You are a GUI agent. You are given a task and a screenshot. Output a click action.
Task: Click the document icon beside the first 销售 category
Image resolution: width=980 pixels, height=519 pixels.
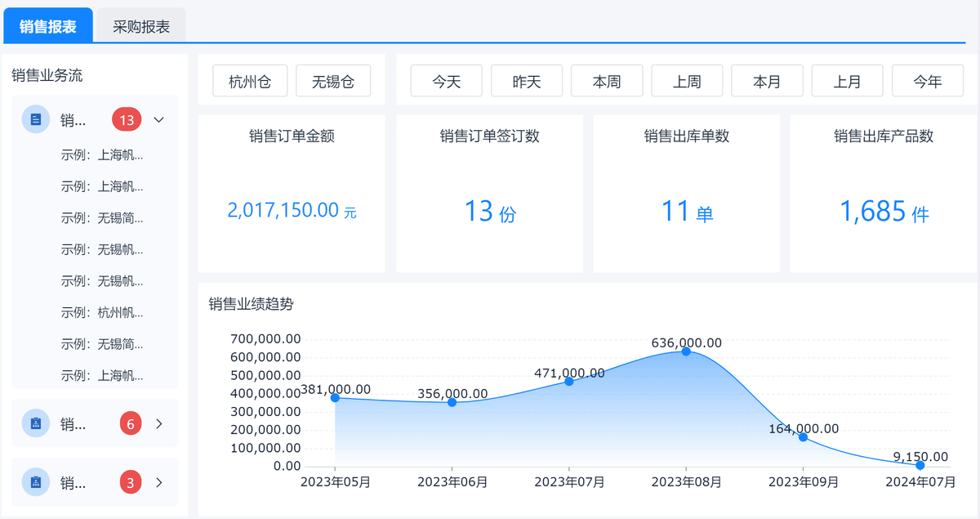34,119
